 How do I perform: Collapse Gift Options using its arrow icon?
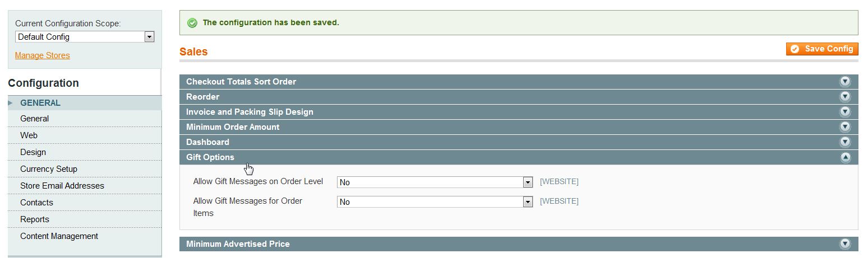844,157
